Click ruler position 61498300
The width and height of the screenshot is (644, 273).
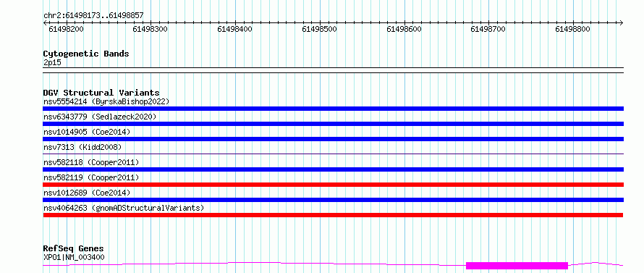[x=151, y=29]
